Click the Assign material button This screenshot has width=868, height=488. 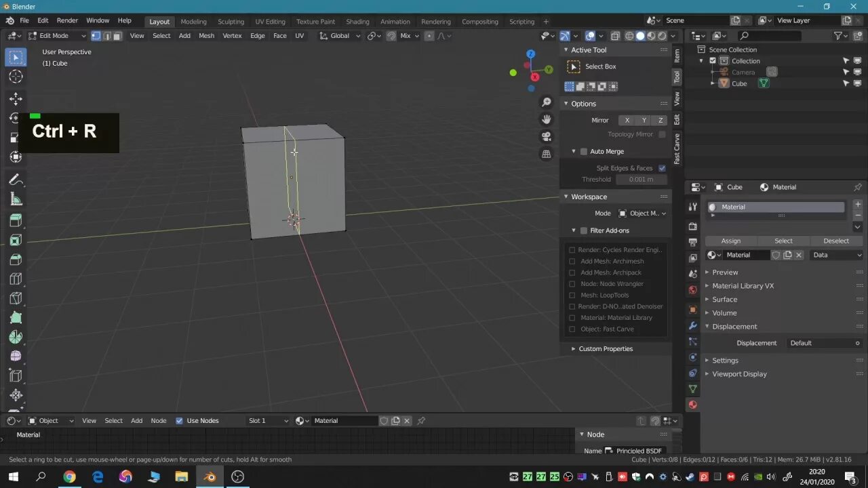pyautogui.click(x=731, y=241)
